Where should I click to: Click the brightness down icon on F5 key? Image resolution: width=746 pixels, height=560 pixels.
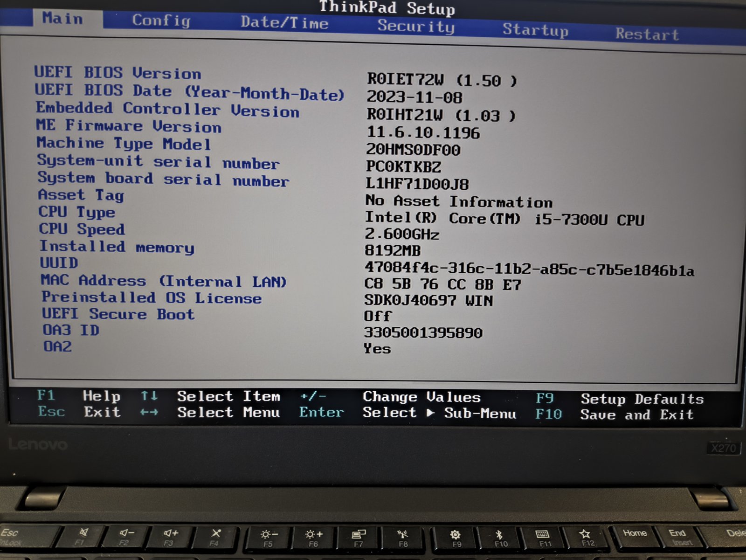pos(269,534)
